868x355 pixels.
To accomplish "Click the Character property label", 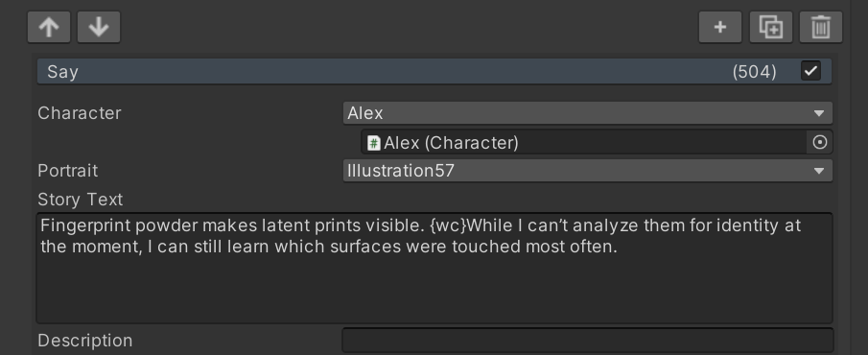I will [x=80, y=113].
